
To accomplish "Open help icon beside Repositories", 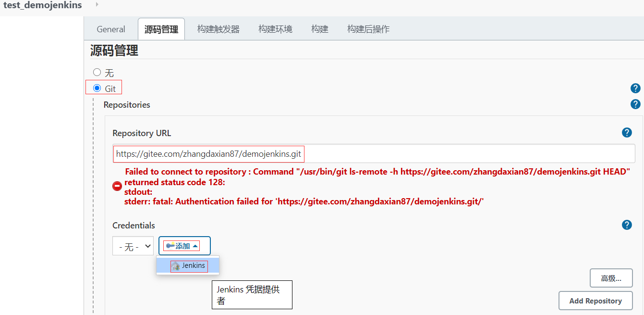I will coord(635,104).
